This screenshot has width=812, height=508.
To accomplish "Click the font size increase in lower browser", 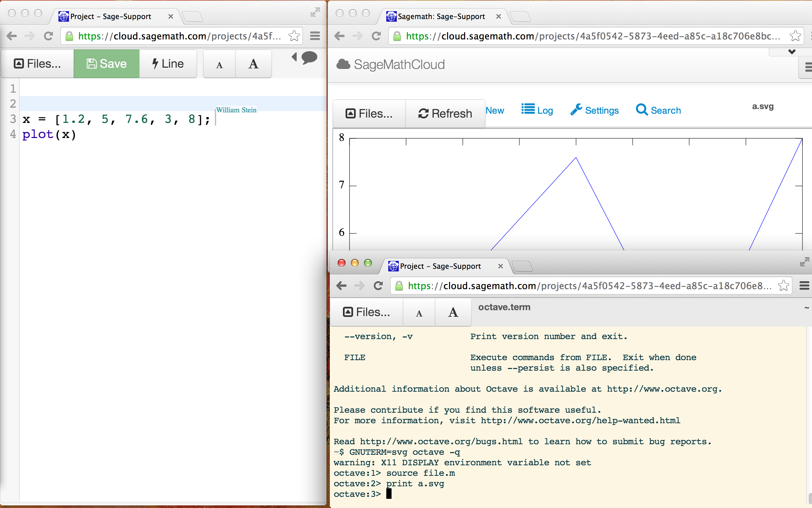I will (x=453, y=312).
